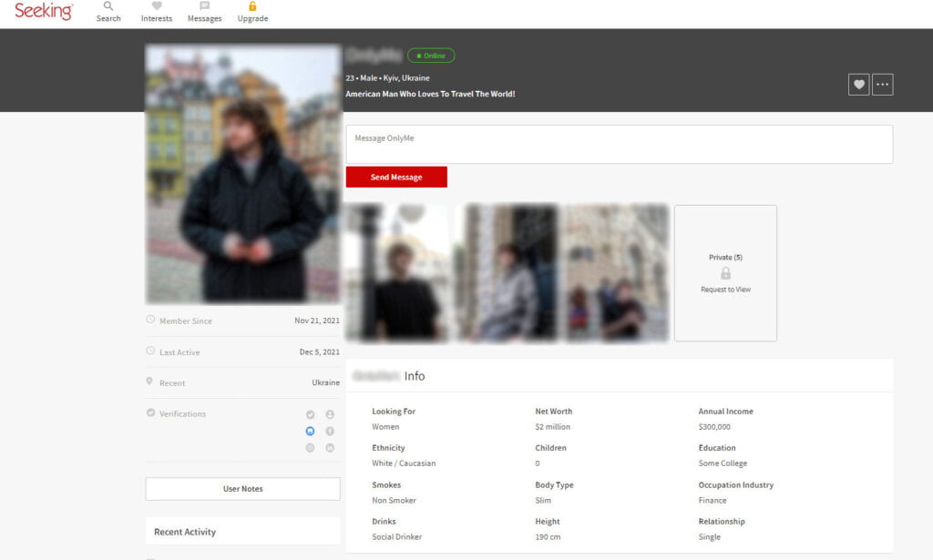
Task: View the third gallery photo thumbnail
Action: [x=617, y=273]
